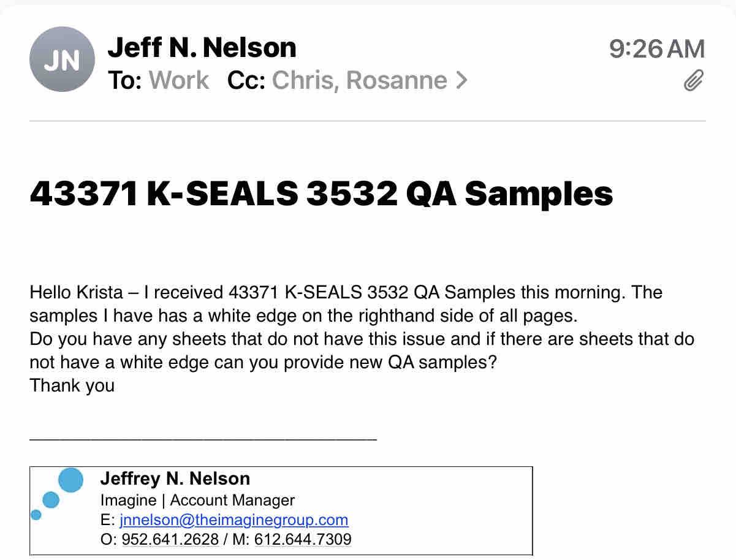Click the "Cc:" field label
The image size is (736, 560).
tap(246, 80)
